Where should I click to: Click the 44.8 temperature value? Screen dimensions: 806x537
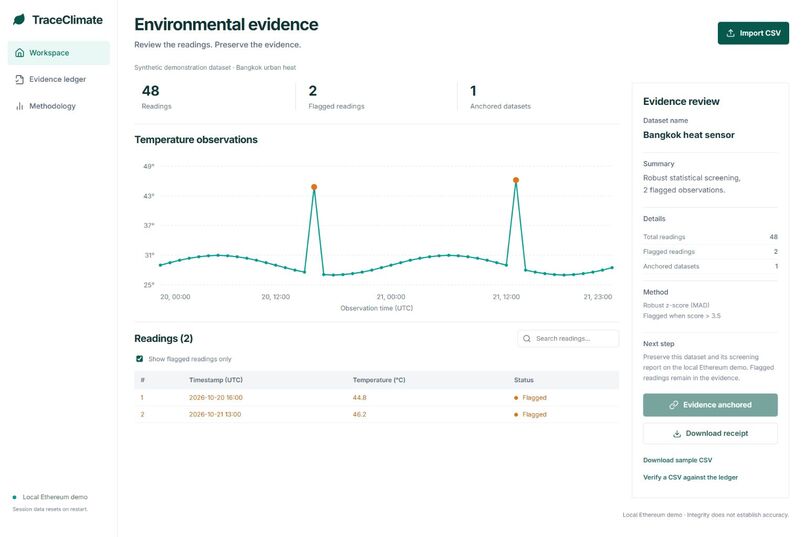[x=359, y=398]
